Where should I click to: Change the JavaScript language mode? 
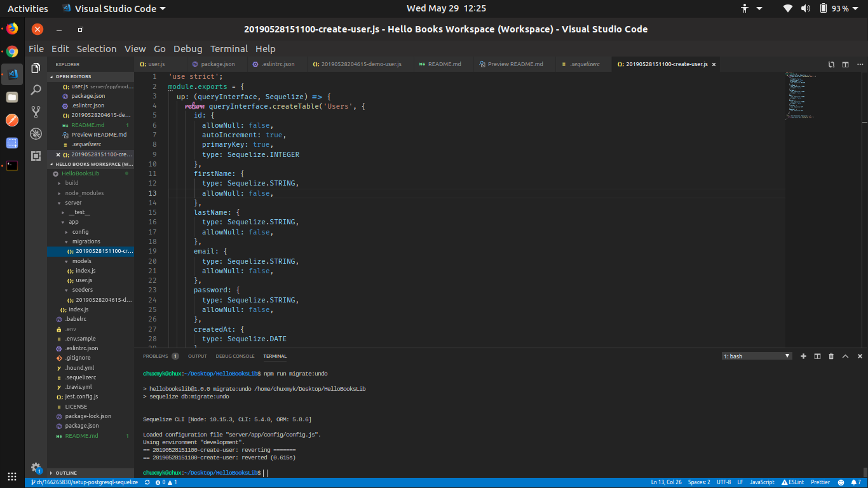[762, 482]
